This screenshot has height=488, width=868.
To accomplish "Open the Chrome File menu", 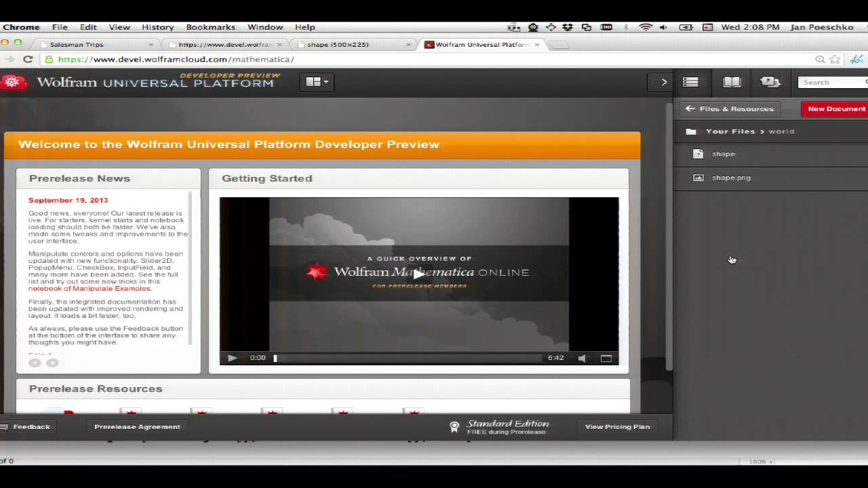I will (60, 27).
